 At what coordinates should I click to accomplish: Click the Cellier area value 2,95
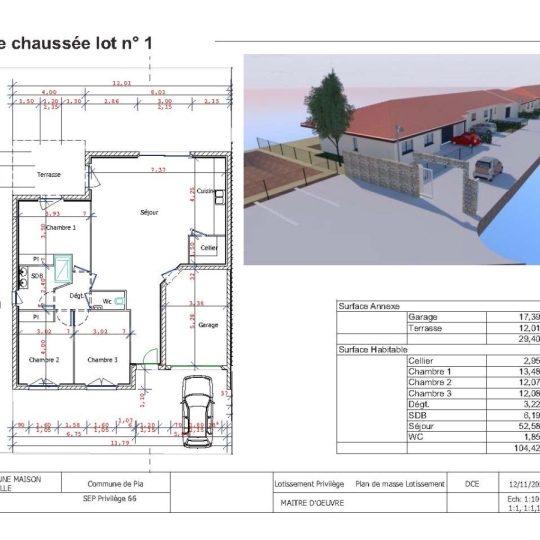531,361
